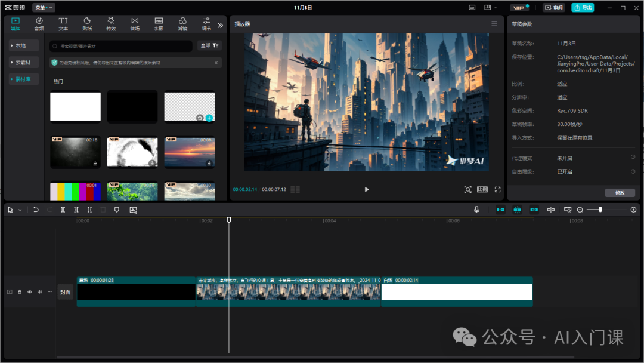Toggle clip linkage in the timeline
The width and height of the screenshot is (644, 363).
point(534,210)
